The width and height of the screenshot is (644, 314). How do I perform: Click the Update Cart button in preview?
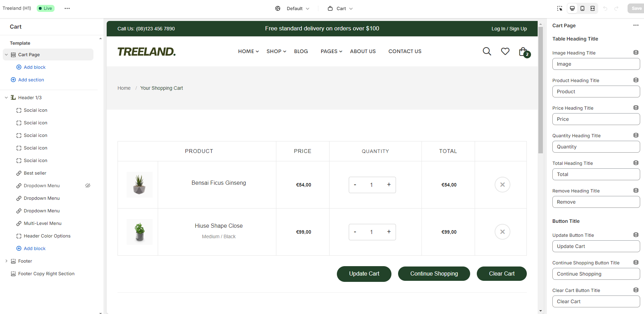click(x=364, y=274)
